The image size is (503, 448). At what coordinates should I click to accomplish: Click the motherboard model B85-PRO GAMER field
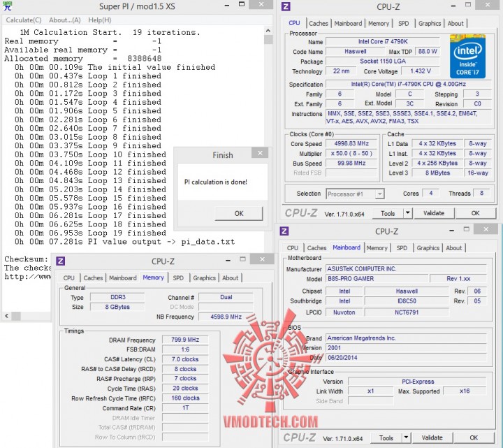(377, 279)
